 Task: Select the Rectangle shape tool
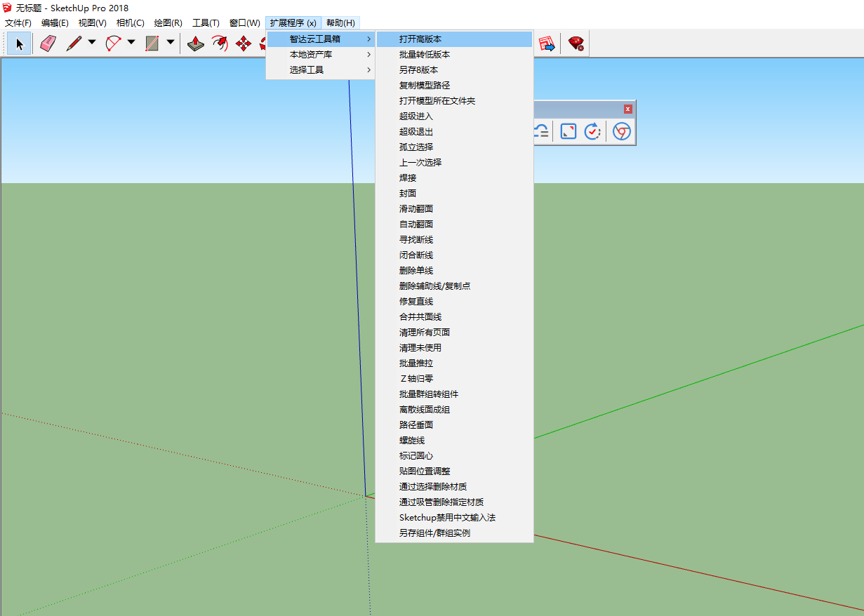pos(152,44)
